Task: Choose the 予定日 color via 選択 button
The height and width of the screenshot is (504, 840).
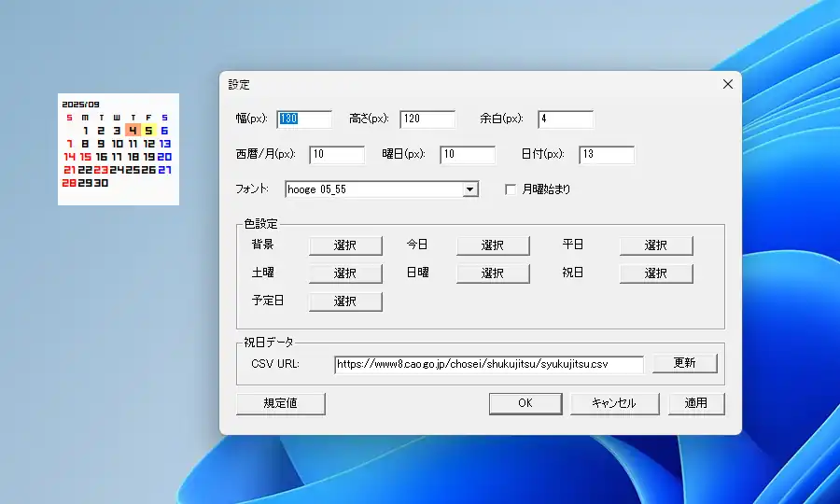Action: (x=345, y=301)
